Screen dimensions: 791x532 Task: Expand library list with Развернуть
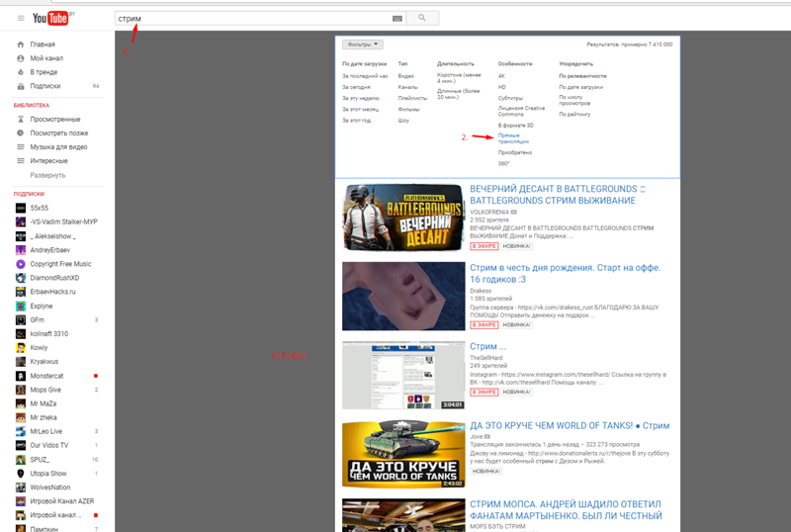click(x=47, y=174)
